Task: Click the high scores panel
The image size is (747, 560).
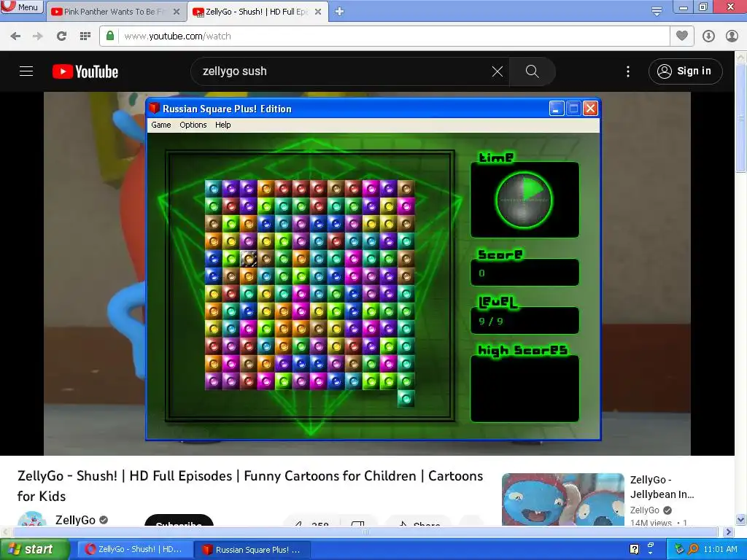Action: click(x=525, y=389)
